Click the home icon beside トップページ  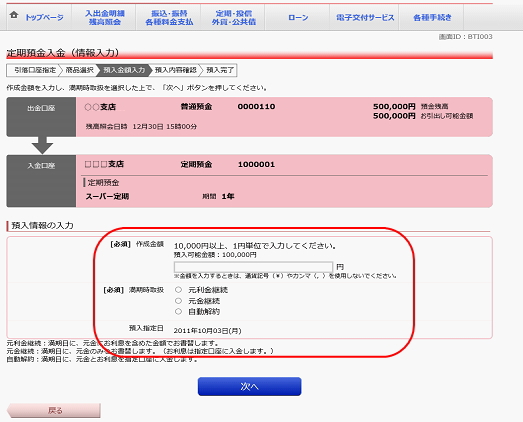pyautogui.click(x=14, y=15)
